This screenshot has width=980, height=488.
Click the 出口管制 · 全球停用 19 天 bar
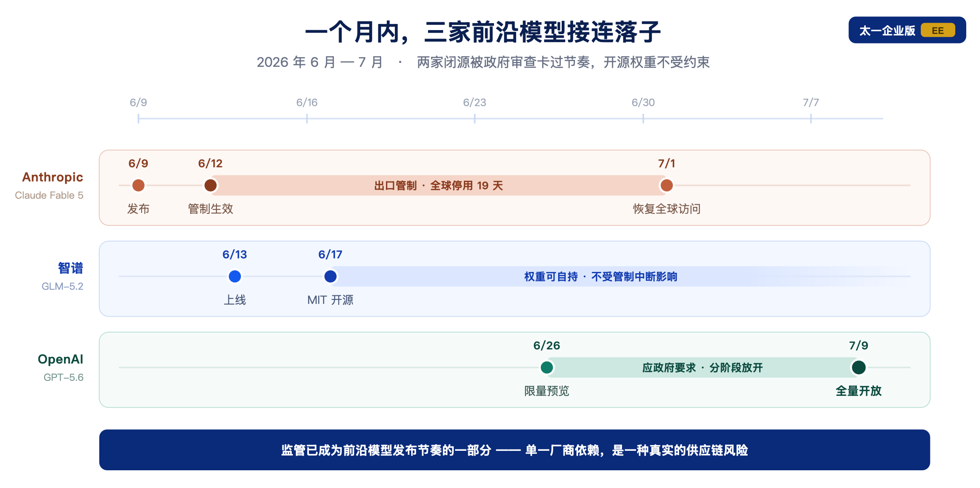click(438, 185)
